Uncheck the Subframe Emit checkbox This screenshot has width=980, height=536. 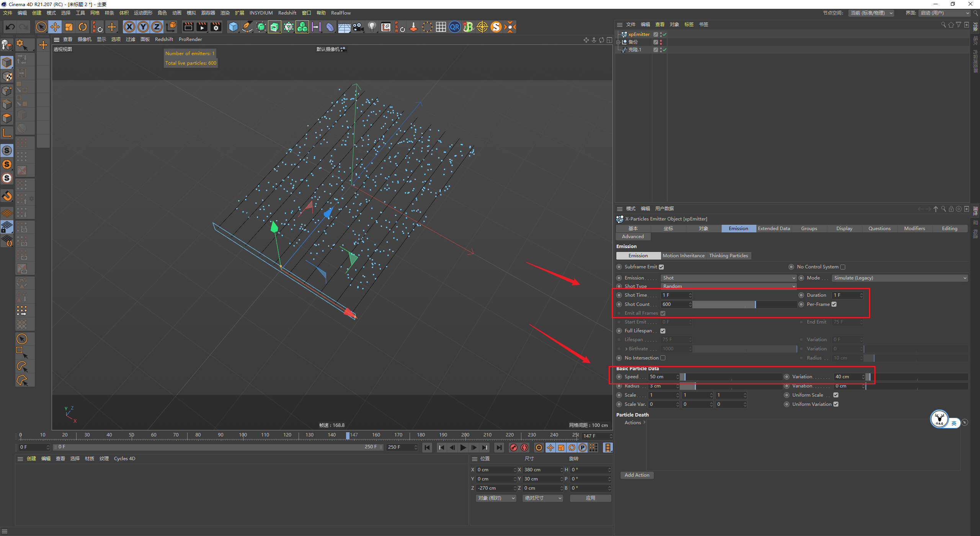point(661,267)
